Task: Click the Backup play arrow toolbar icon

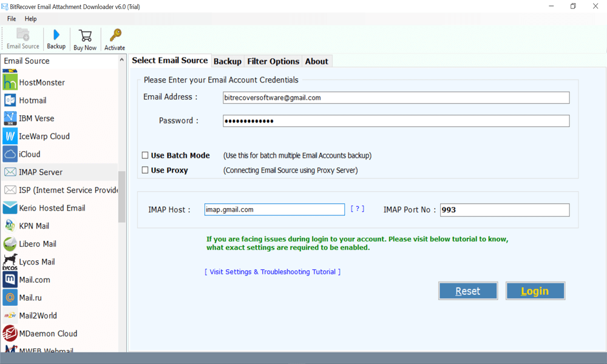Action: (56, 35)
